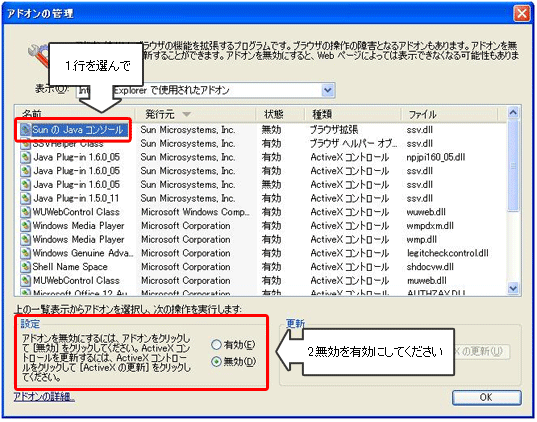This screenshot has height=422, width=537.
Task: Click the wuweb.dll file cell
Action: 426,212
